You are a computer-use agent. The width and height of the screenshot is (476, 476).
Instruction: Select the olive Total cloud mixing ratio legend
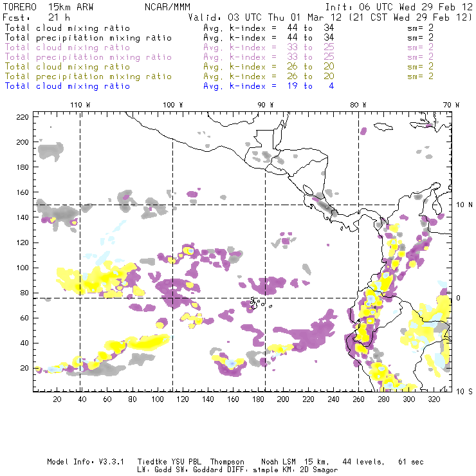(x=68, y=67)
